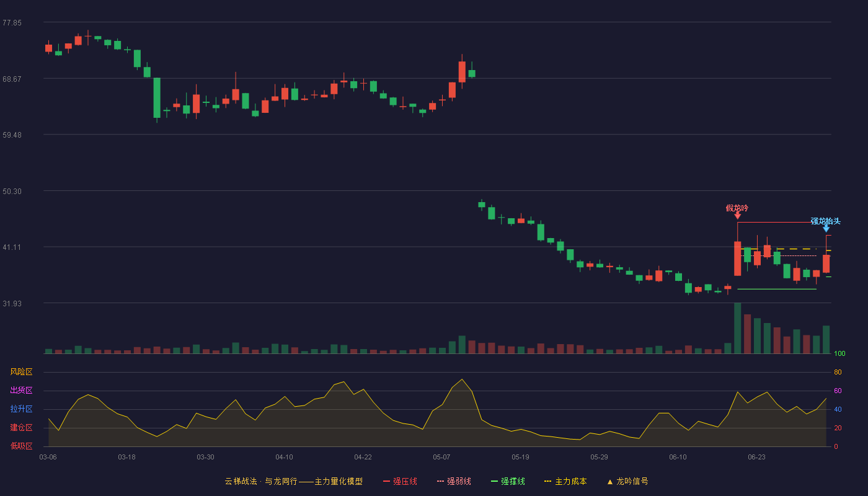Toggle the 龙吟信号 legend entry
This screenshot has width=868, height=496.
coord(627,481)
